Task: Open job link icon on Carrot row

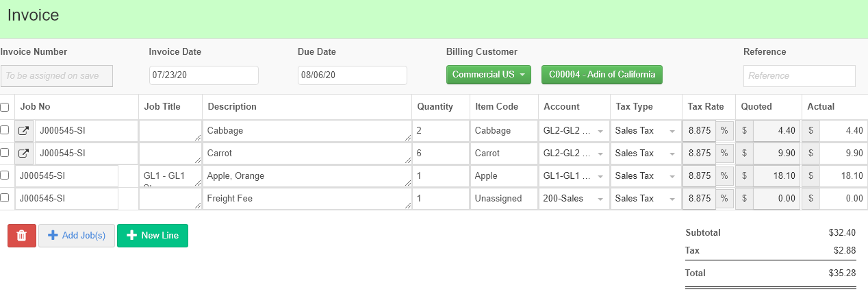Action: 24,154
